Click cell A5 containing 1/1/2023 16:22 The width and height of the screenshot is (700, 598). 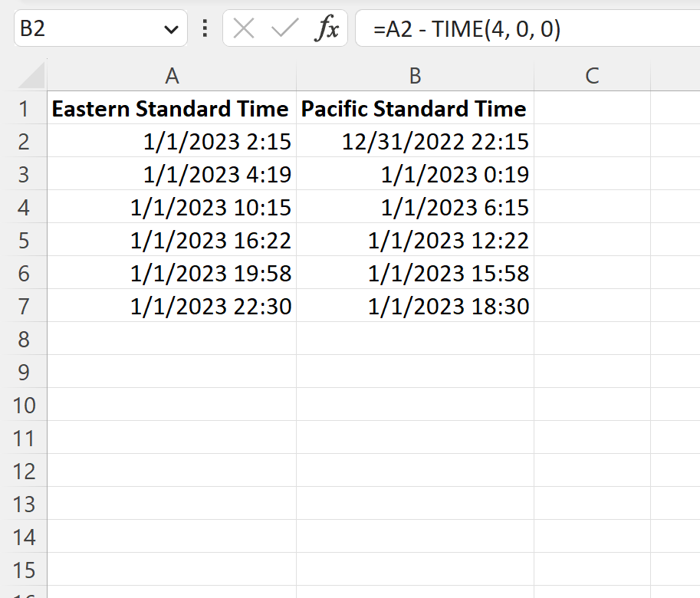click(x=172, y=240)
